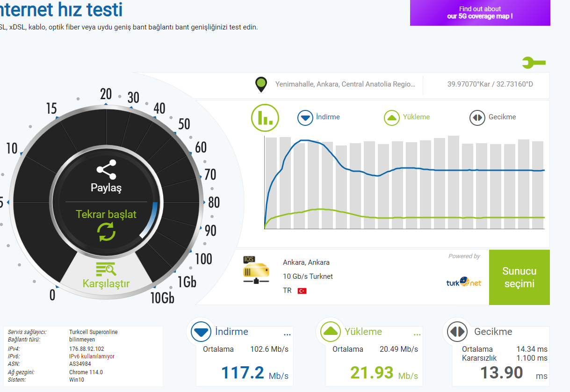Click the 13.90 ms latency value
570x392 pixels.
(514, 373)
